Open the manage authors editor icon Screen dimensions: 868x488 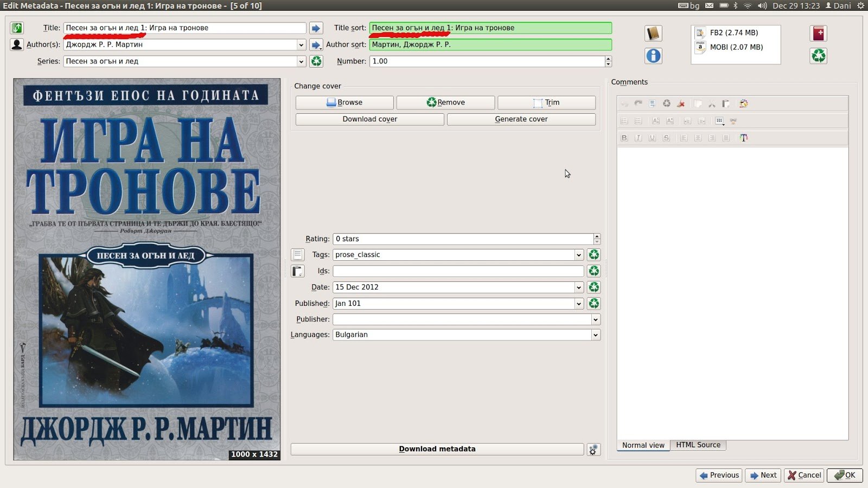(17, 44)
